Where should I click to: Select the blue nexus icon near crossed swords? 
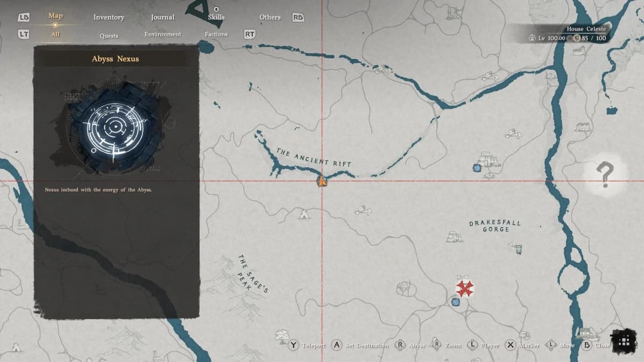coord(456,302)
